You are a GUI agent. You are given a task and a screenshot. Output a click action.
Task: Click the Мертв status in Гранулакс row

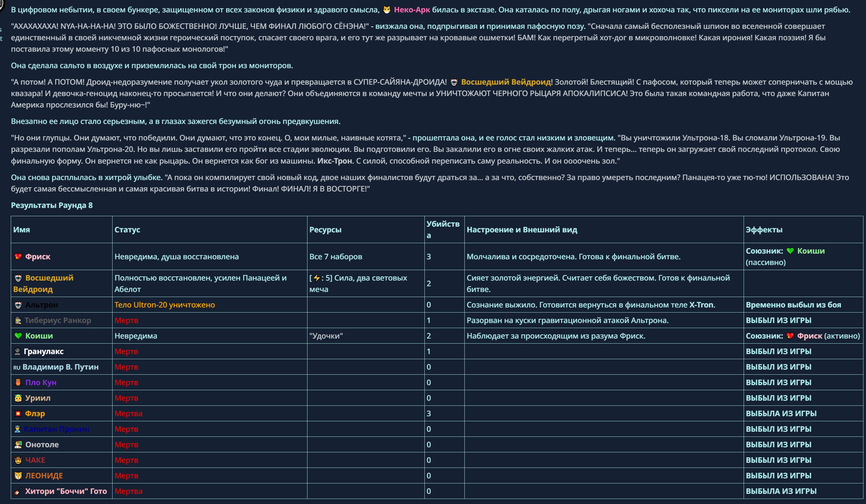126,352
